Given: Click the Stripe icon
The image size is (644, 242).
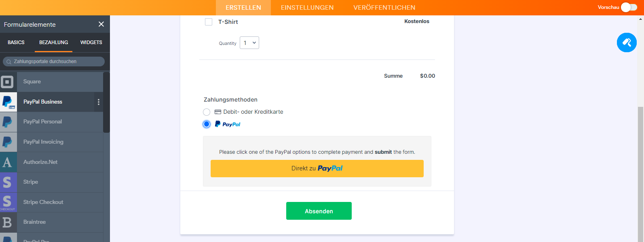Looking at the screenshot, I should (8, 182).
